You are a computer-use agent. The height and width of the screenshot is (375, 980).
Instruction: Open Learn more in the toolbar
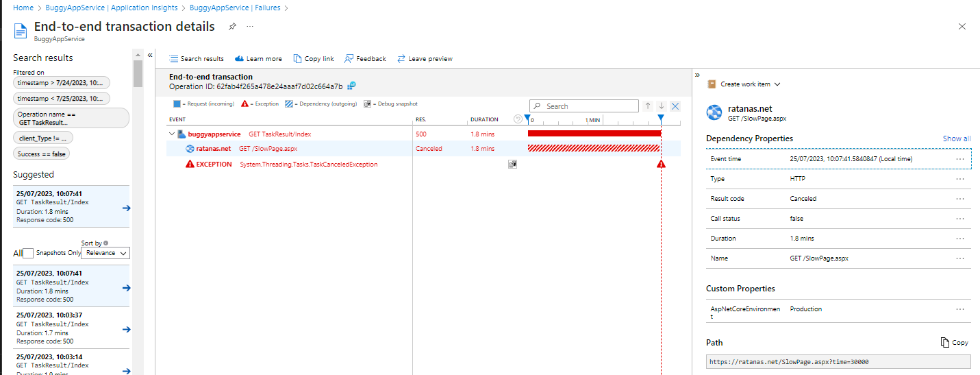click(x=258, y=59)
